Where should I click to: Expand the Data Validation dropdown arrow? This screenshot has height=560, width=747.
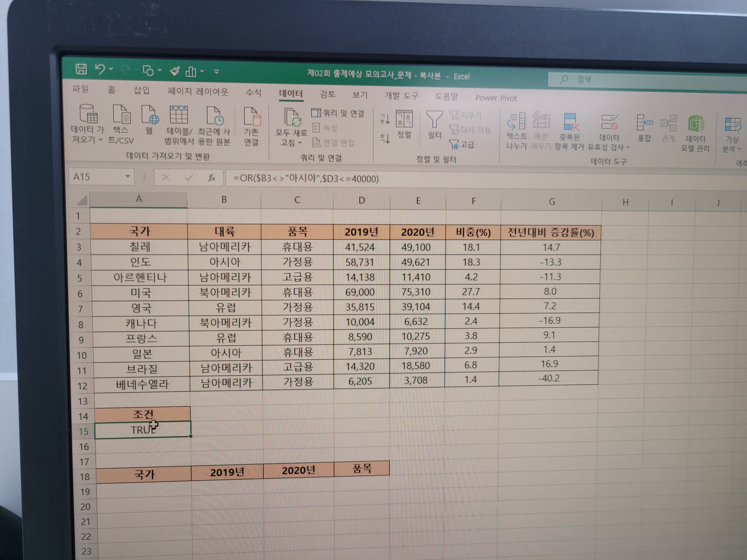point(628,147)
